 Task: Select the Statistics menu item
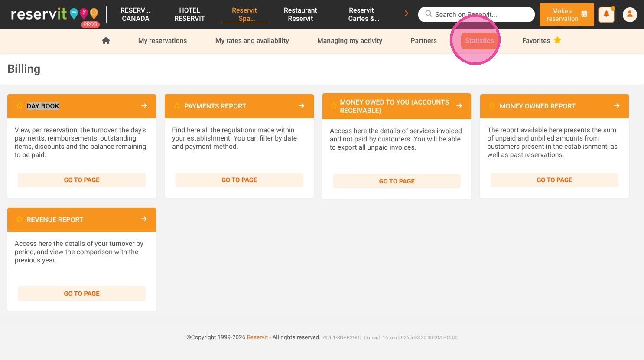pos(479,41)
